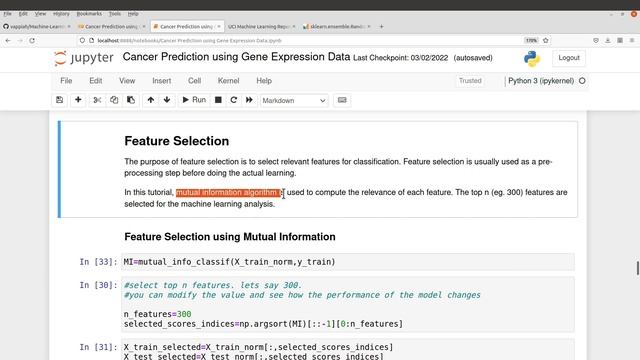Viewport: 640px width, 360px height.
Task: Open the Insert menu
Action: (x=162, y=81)
